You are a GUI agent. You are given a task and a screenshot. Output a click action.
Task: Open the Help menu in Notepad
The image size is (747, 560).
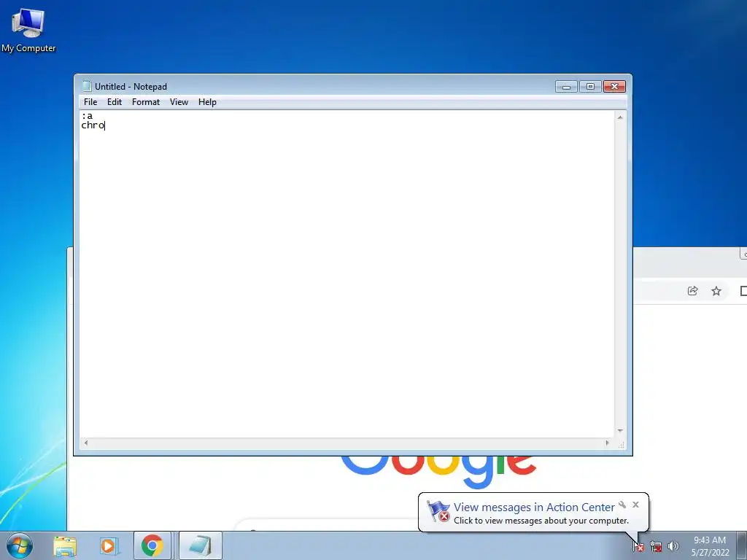click(207, 102)
